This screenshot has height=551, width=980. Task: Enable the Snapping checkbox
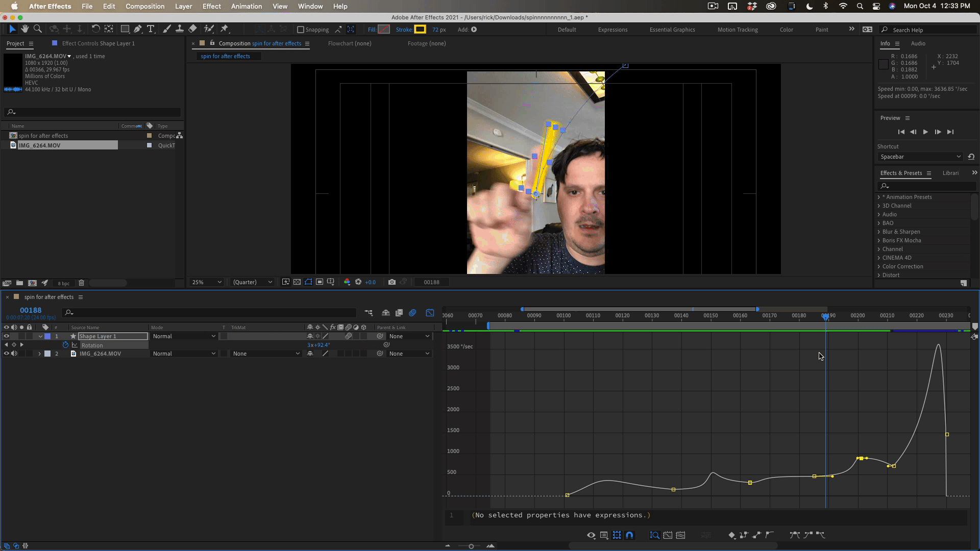(x=301, y=30)
